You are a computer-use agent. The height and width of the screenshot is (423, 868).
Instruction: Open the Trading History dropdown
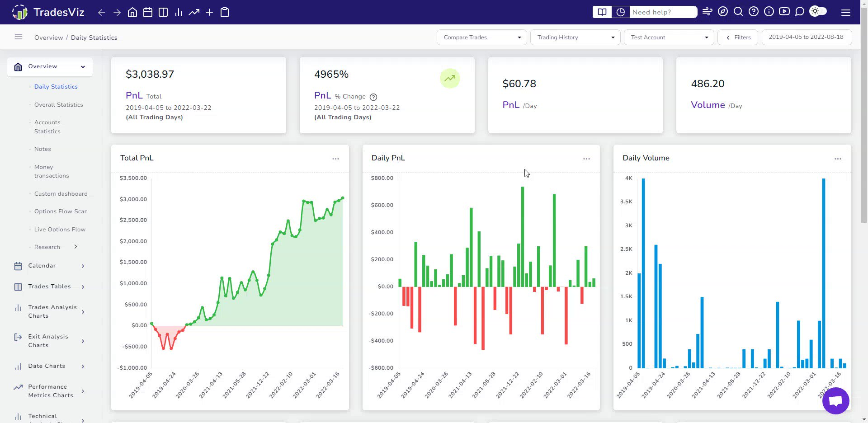click(576, 38)
